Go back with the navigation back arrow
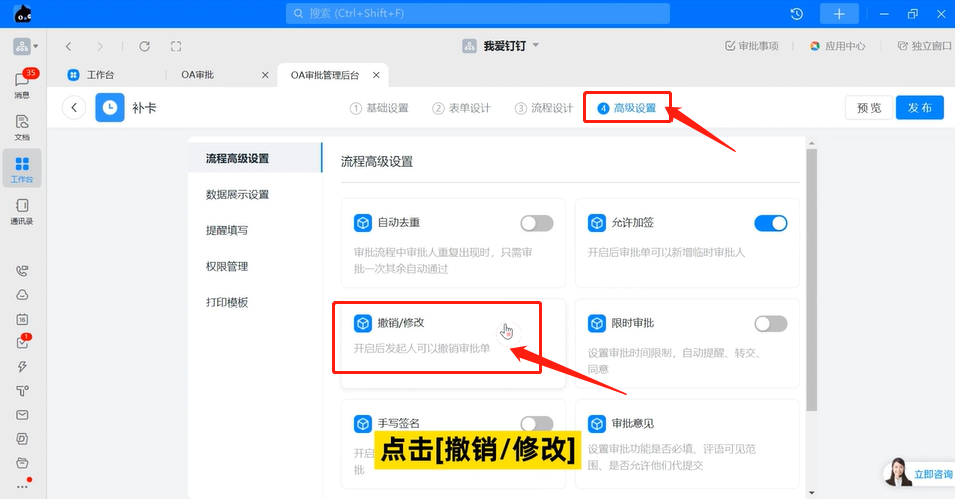This screenshot has width=955, height=499. (x=69, y=46)
